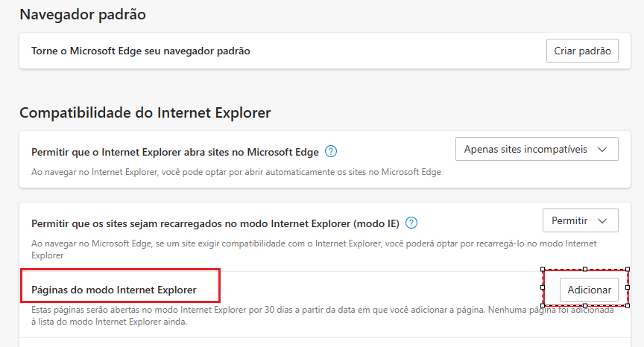Click the Criar padrão button
This screenshot has width=644, height=347.
pyautogui.click(x=582, y=51)
